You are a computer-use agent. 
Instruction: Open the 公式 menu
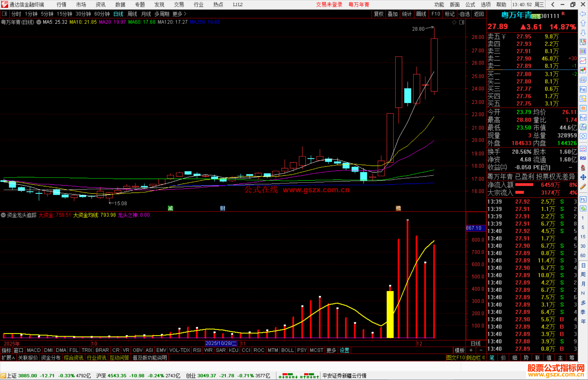(470, 5)
